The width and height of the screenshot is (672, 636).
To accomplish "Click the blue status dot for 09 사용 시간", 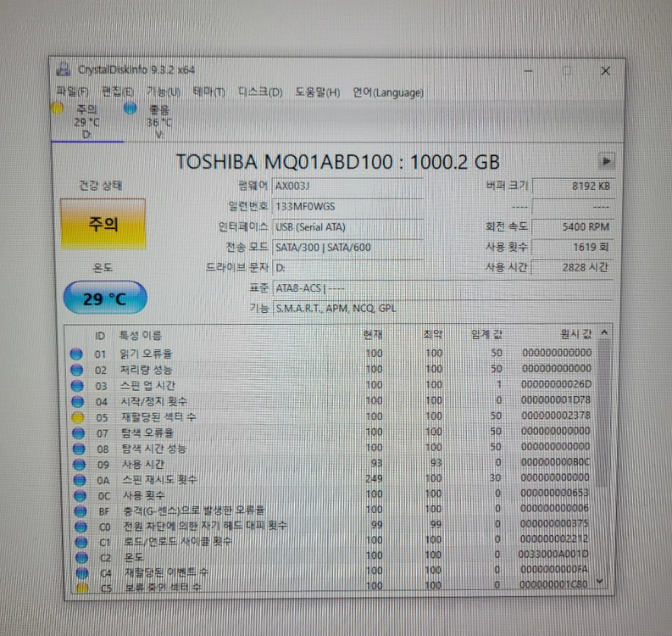I will 79,464.
